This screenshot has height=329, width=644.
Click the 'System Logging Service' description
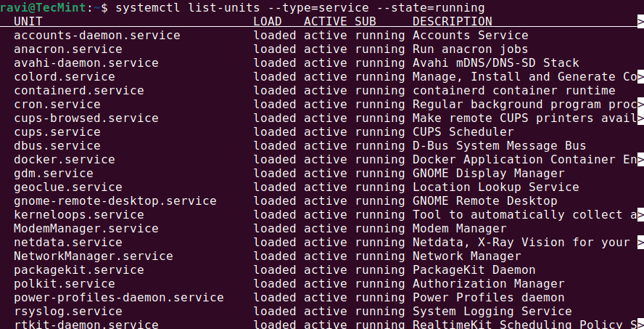tap(492, 312)
